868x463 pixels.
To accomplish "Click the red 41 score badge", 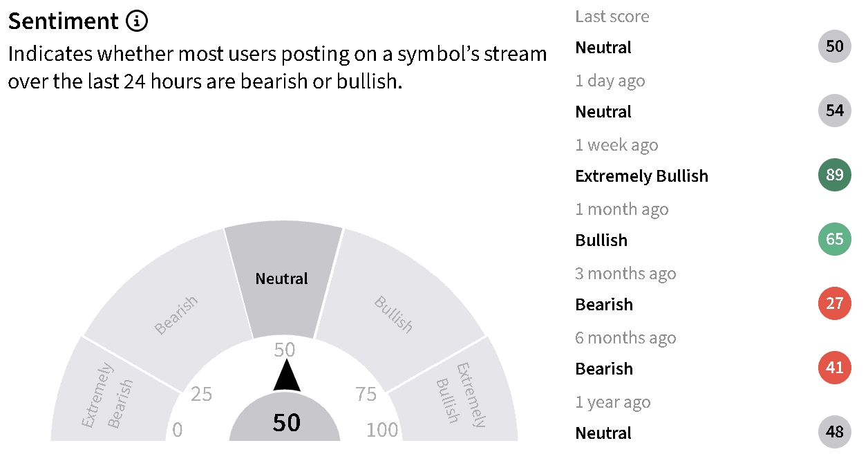I will 835,368.
